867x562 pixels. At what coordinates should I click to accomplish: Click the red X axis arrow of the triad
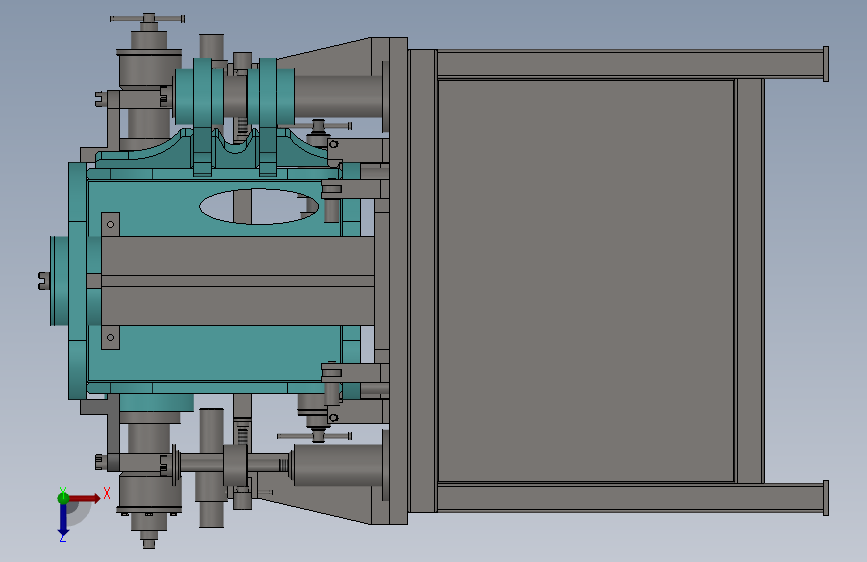pos(84,498)
